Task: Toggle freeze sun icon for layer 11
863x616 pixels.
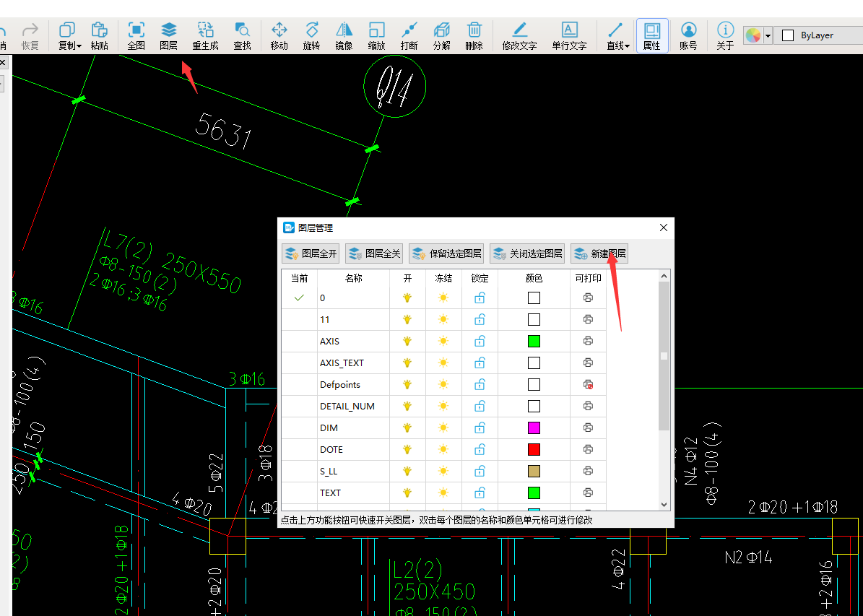Action: [x=443, y=319]
